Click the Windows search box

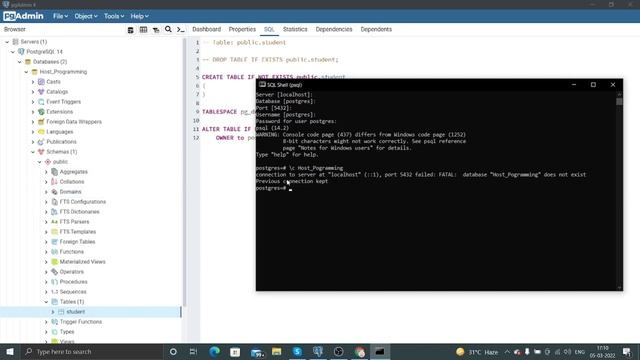(x=92, y=351)
